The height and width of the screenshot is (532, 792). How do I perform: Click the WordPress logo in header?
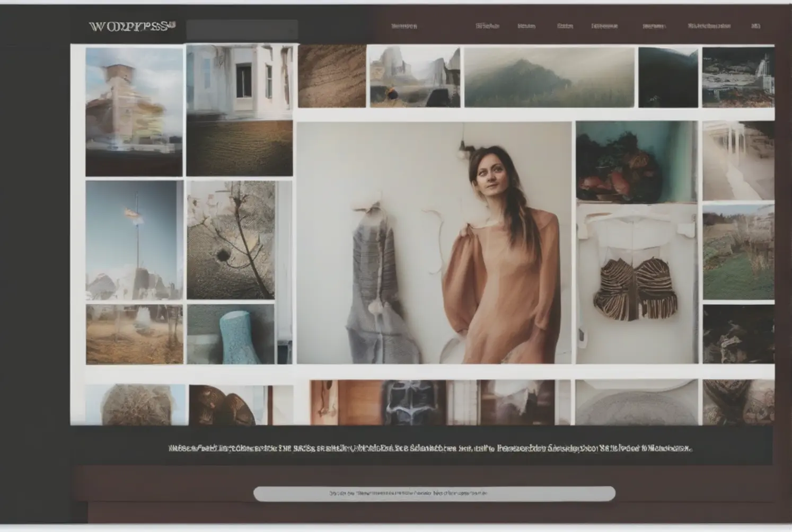coord(132,26)
